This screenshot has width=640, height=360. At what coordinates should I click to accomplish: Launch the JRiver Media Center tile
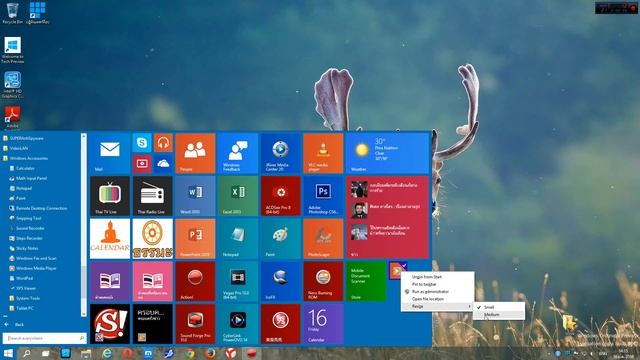tap(280, 153)
